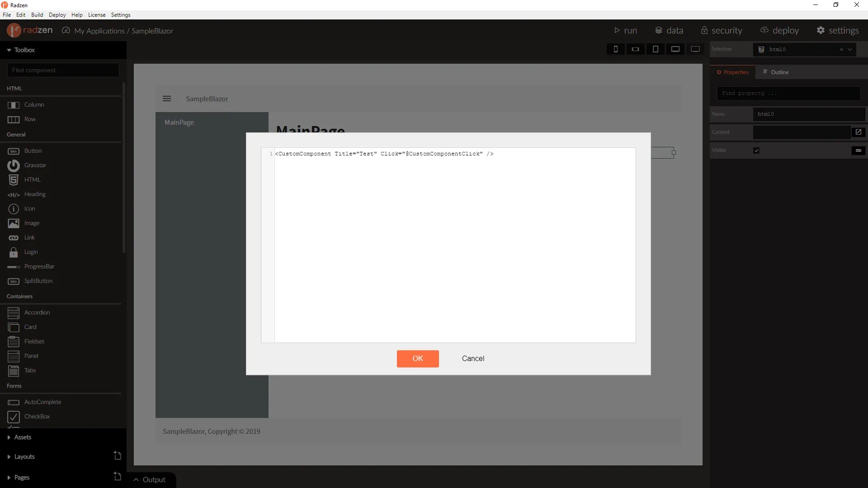This screenshot has height=488, width=868.
Task: Select the Help menu
Action: 76,14
